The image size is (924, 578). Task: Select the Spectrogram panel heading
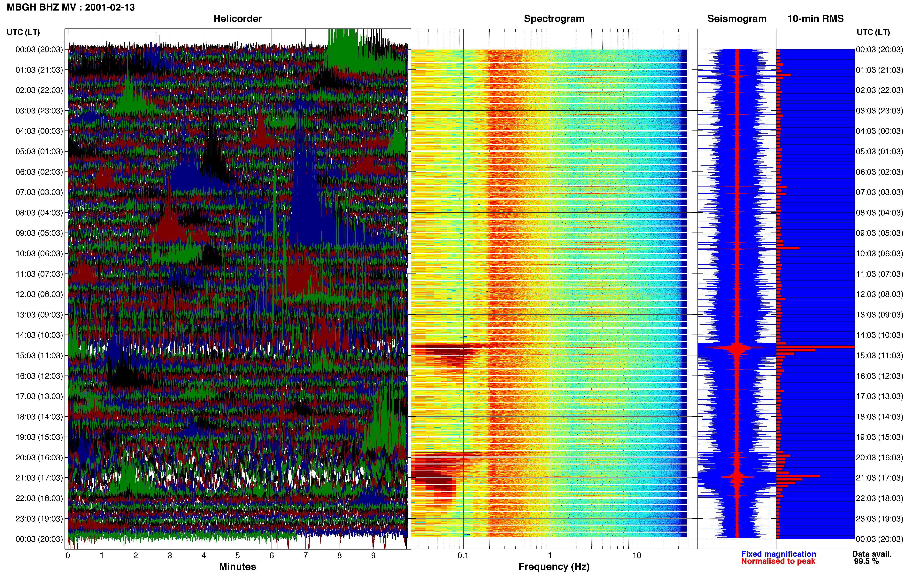pyautogui.click(x=554, y=19)
